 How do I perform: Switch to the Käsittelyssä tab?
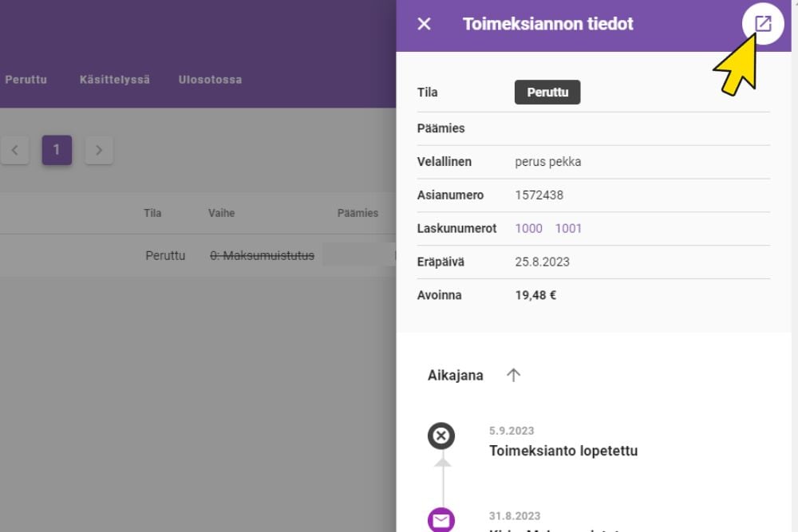click(x=115, y=80)
